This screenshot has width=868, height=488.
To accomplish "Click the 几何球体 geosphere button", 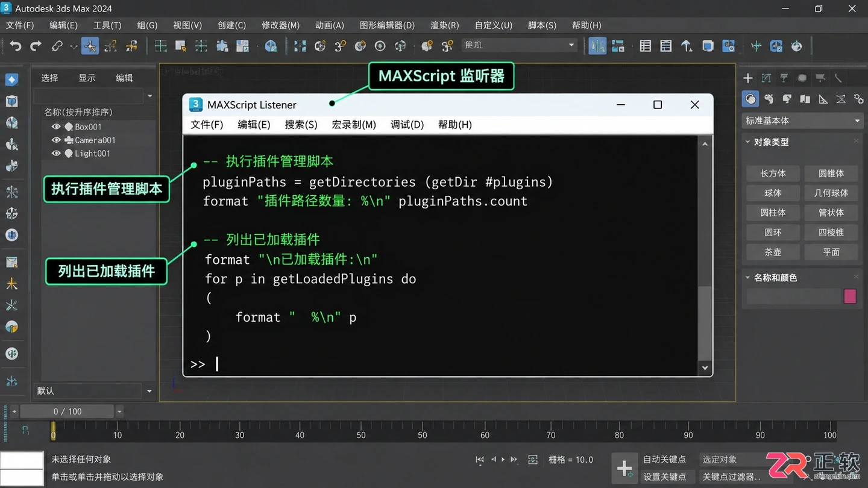I will point(831,193).
